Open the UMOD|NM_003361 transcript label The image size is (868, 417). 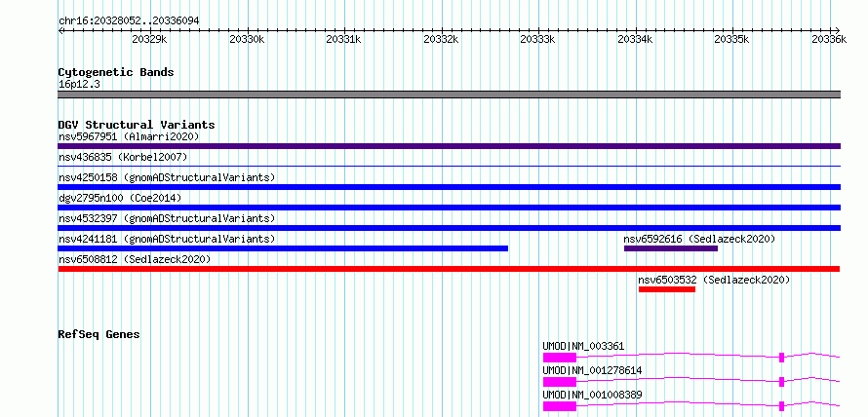[x=583, y=346]
